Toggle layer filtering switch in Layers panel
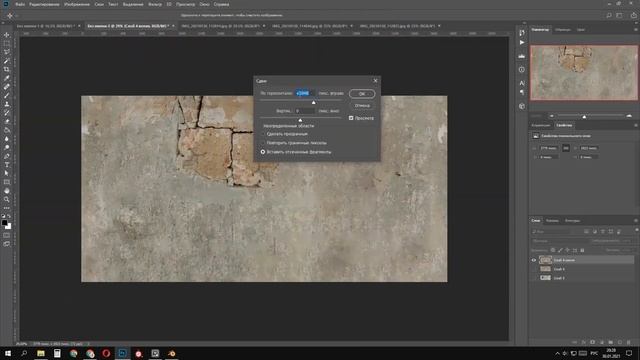640x360 pixels. click(x=637, y=231)
